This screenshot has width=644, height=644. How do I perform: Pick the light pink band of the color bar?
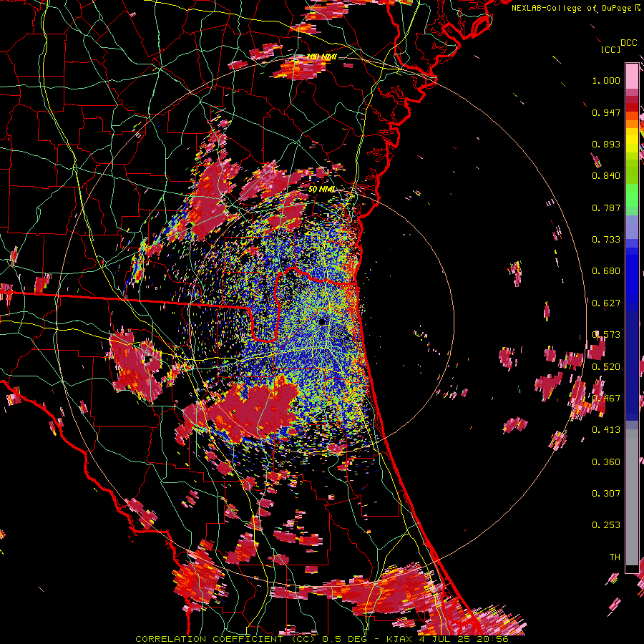point(632,76)
